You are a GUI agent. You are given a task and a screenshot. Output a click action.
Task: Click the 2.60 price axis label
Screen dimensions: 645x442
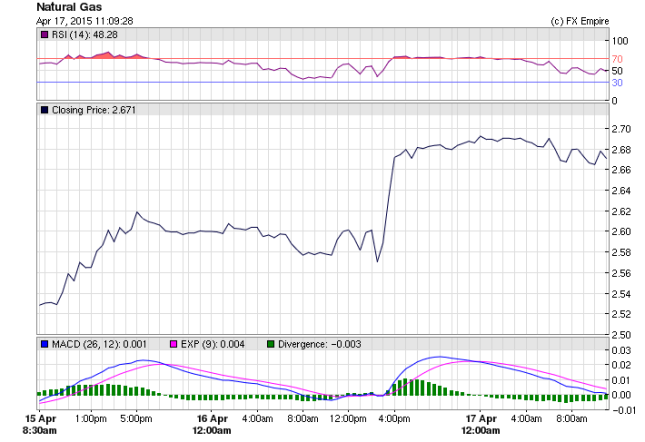[x=621, y=231]
